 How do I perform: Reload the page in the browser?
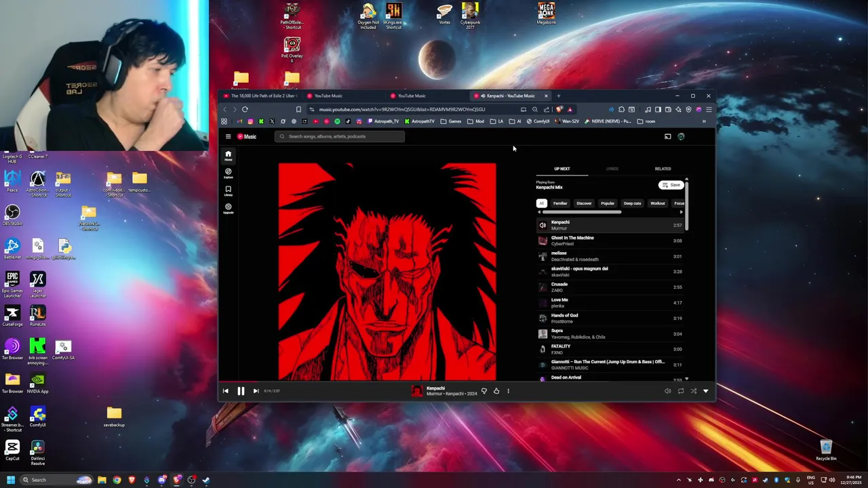coord(245,109)
